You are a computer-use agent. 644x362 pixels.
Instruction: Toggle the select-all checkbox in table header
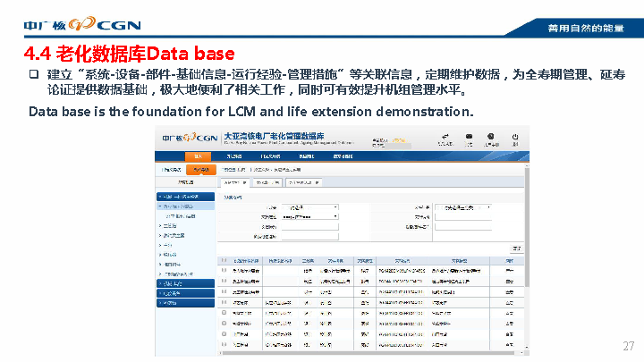(x=225, y=260)
